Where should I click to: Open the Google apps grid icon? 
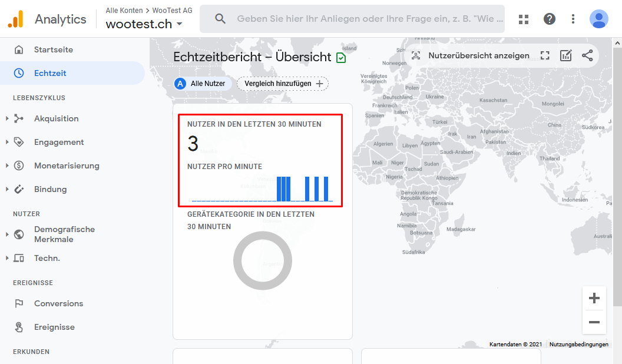tap(524, 19)
